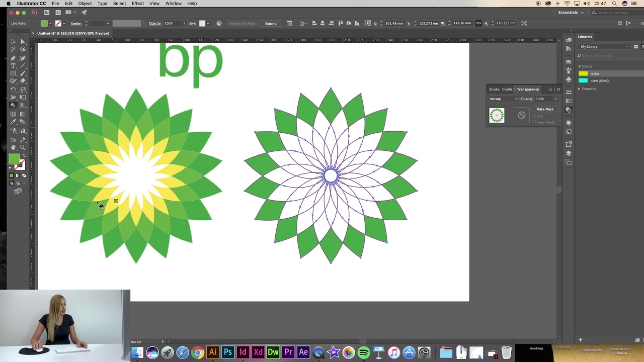Select the Mesh tool
Screen dimensions: 644x362
14,114
